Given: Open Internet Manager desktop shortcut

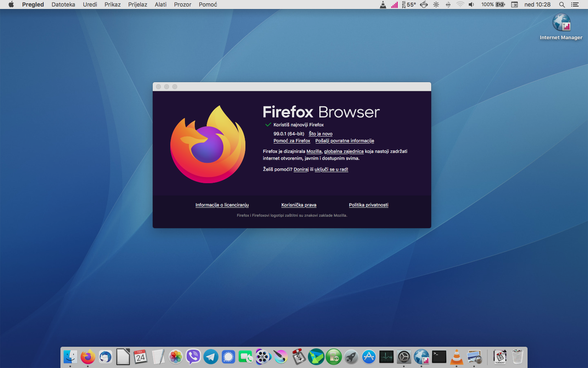Looking at the screenshot, I should pyautogui.click(x=561, y=26).
